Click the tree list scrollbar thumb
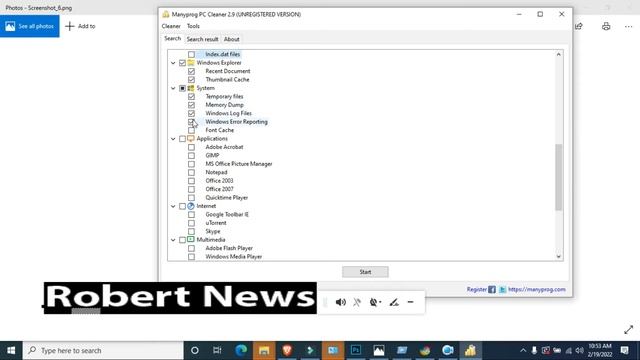The width and height of the screenshot is (640, 360). click(558, 177)
